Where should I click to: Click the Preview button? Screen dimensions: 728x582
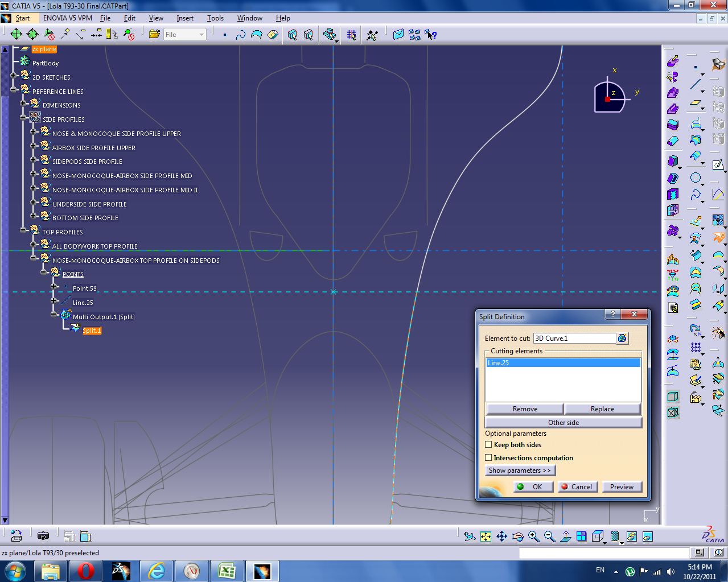622,486
